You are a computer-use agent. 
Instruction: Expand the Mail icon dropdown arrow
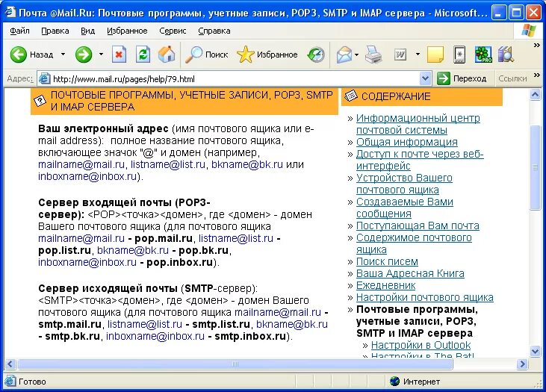(x=356, y=55)
